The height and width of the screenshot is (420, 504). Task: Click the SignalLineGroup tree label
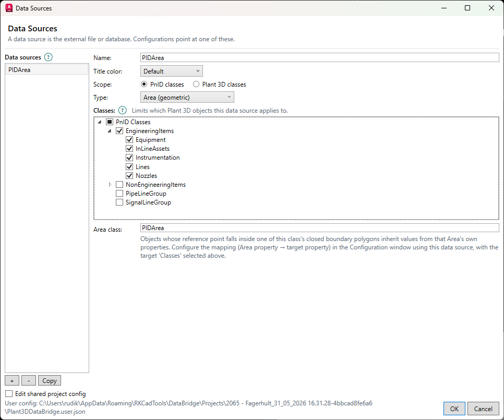tap(148, 202)
